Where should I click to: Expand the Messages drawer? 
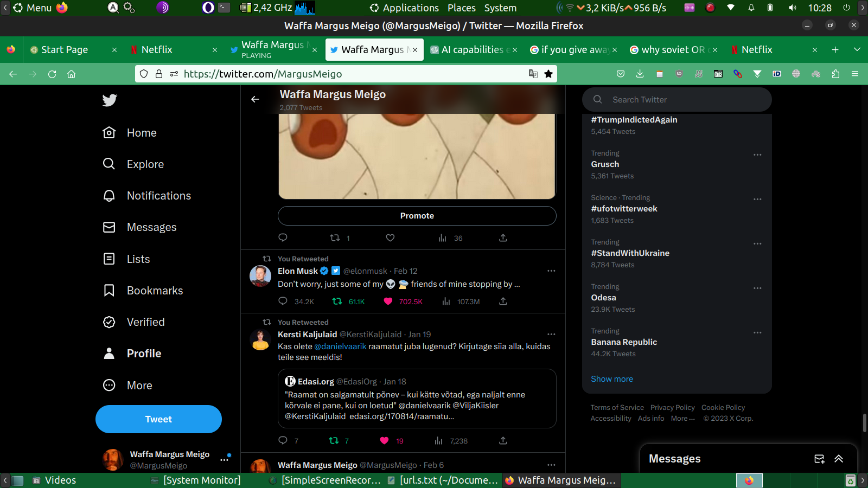(839, 459)
